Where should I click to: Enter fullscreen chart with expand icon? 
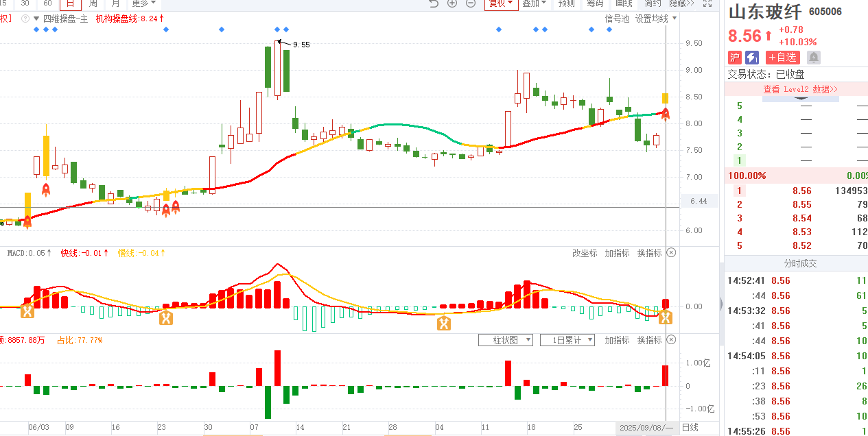click(708, 3)
